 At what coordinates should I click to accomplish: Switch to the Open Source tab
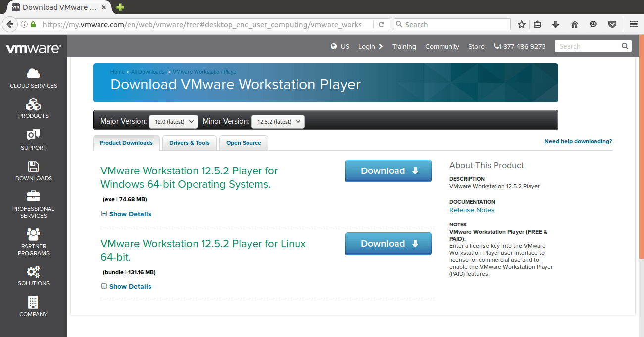coord(244,143)
